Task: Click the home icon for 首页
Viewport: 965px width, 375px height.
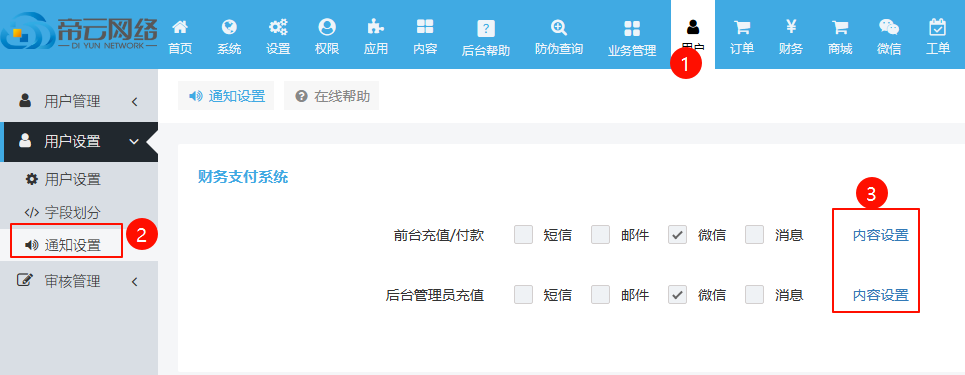Action: point(180,26)
